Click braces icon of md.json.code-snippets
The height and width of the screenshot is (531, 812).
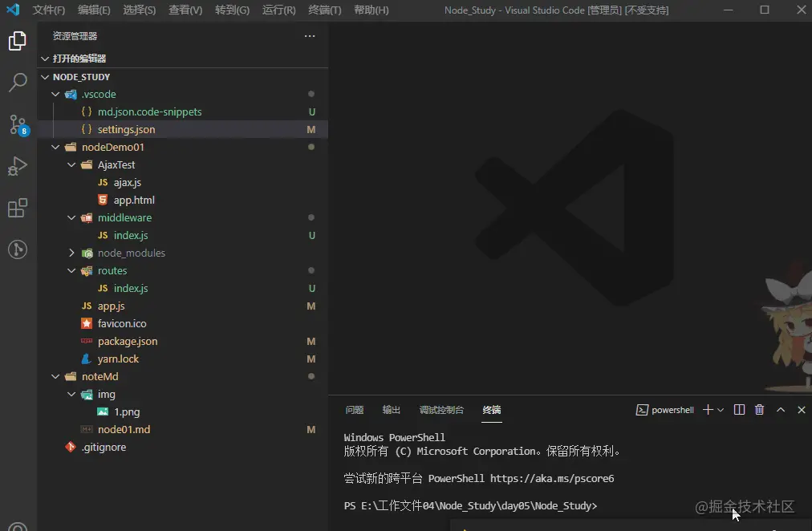[x=87, y=111]
